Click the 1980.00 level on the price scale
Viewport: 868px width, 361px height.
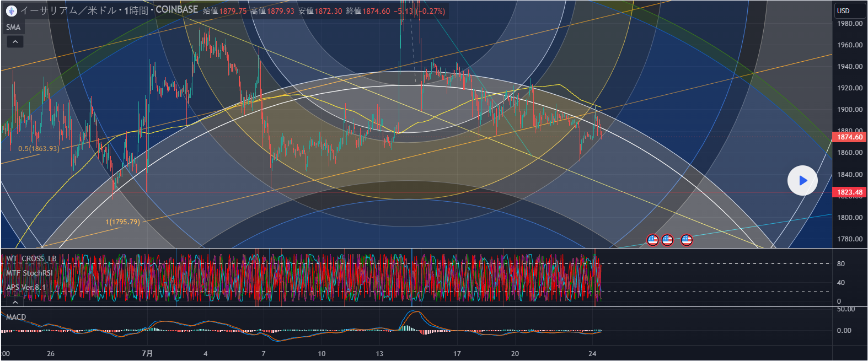pyautogui.click(x=849, y=24)
